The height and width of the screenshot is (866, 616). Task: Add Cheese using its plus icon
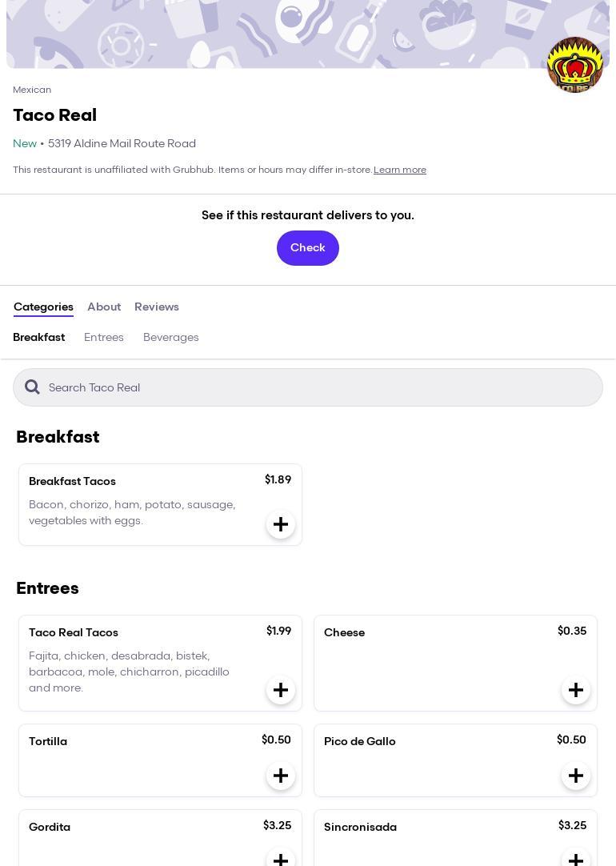point(576,690)
